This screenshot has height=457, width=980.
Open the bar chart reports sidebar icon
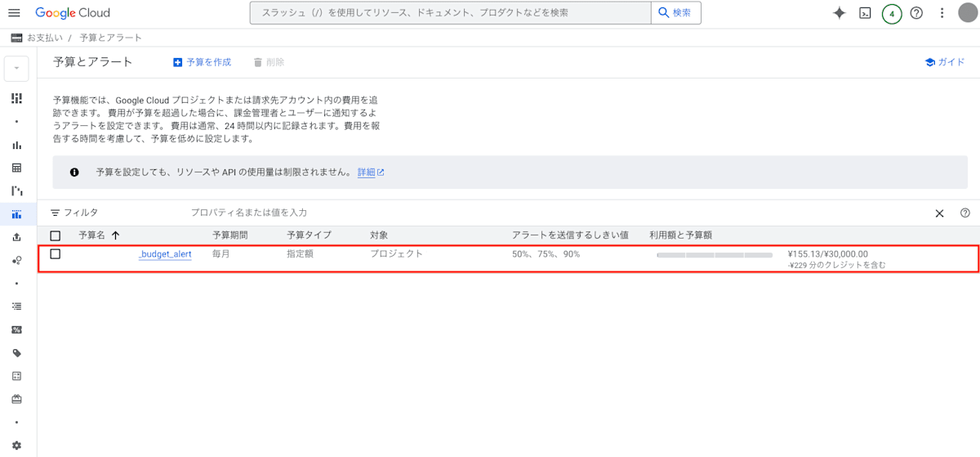(16, 145)
